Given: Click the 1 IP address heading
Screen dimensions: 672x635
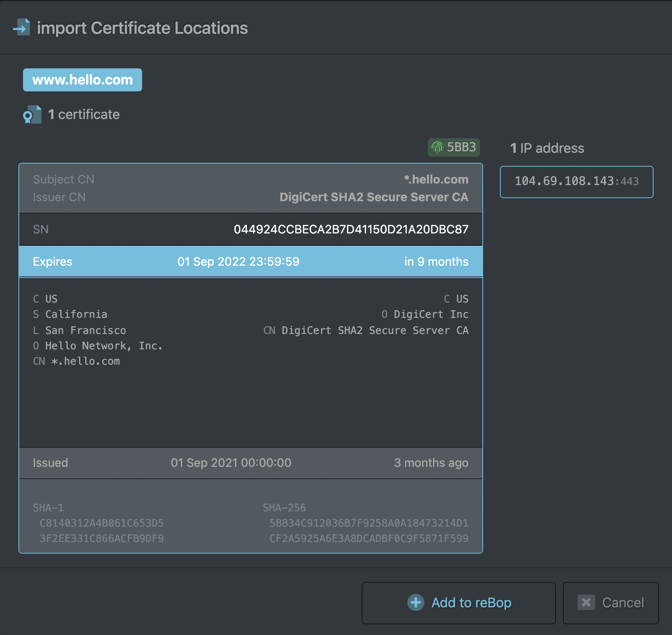Looking at the screenshot, I should coord(547,148).
